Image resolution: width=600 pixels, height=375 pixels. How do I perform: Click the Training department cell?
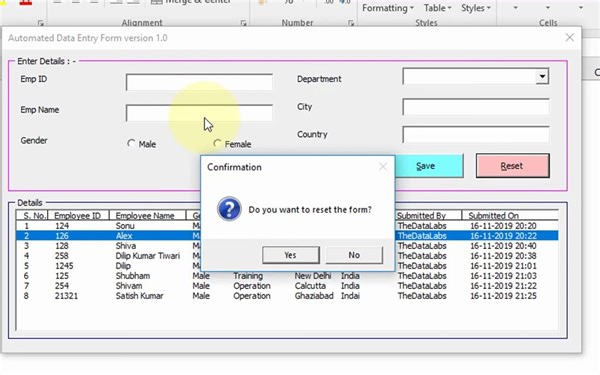(248, 276)
